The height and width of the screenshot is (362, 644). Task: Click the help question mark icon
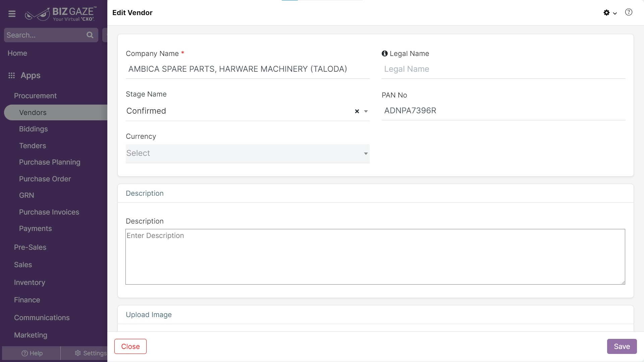point(629,12)
